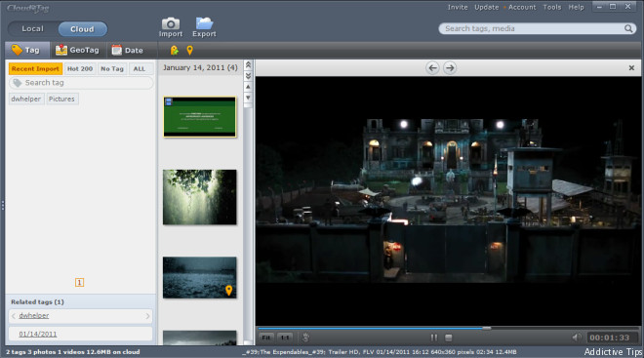Go to next media with right arrow
The image size is (644, 358).
tap(450, 67)
